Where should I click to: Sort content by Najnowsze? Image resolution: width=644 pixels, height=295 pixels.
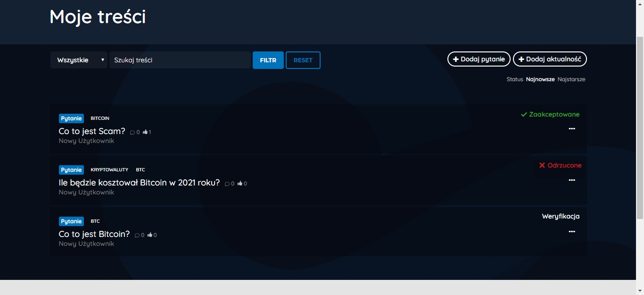click(540, 79)
